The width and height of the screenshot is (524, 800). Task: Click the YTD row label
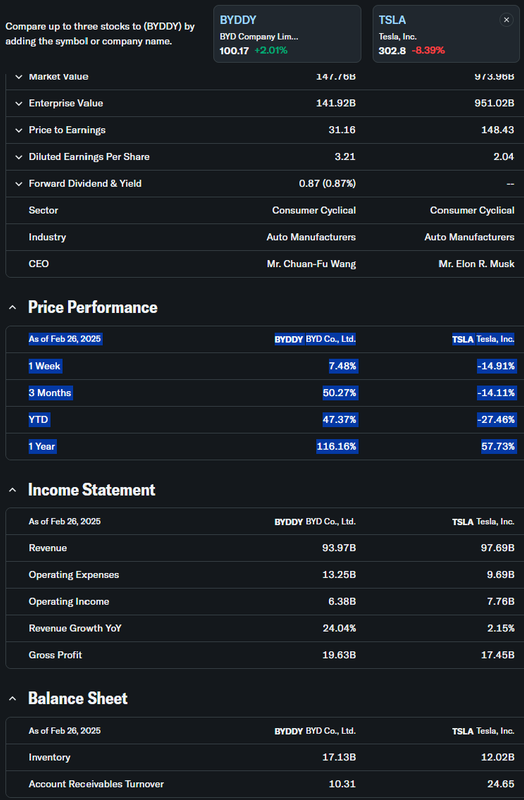pos(39,419)
